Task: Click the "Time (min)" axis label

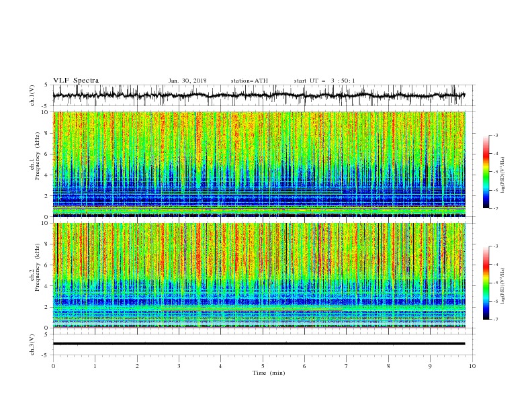Action: [x=269, y=373]
